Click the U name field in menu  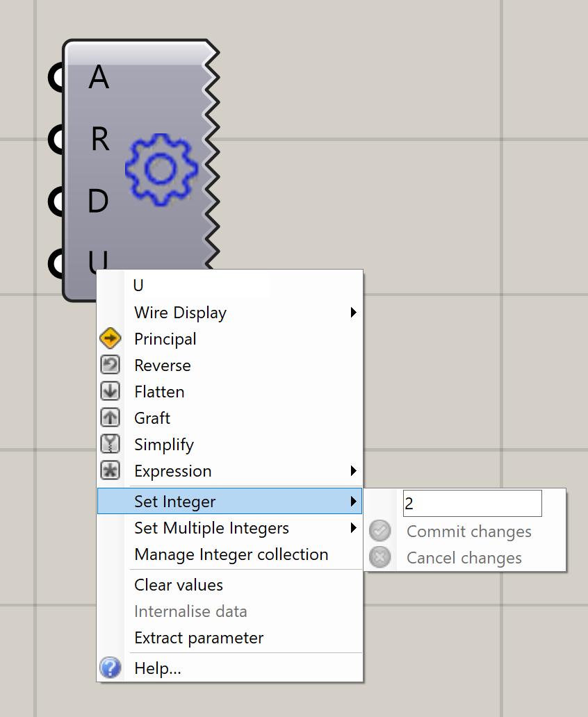[199, 286]
